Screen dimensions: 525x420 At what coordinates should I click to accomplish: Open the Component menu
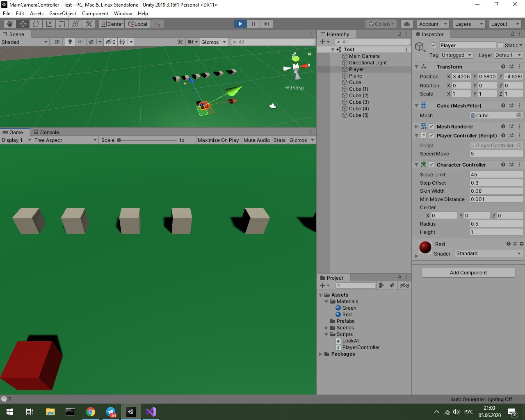[95, 14]
